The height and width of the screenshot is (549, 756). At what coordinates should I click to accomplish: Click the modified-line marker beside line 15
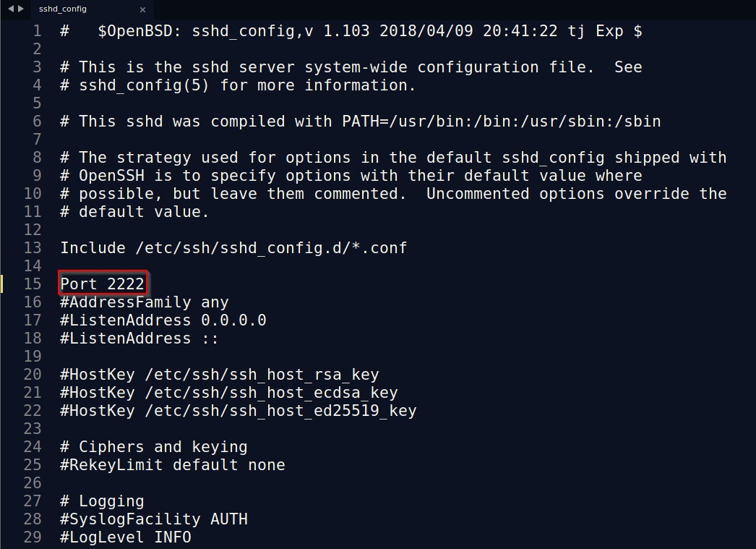pyautogui.click(x=2, y=284)
